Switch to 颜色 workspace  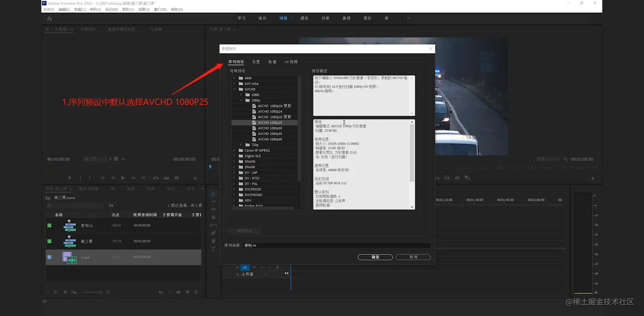click(x=304, y=18)
